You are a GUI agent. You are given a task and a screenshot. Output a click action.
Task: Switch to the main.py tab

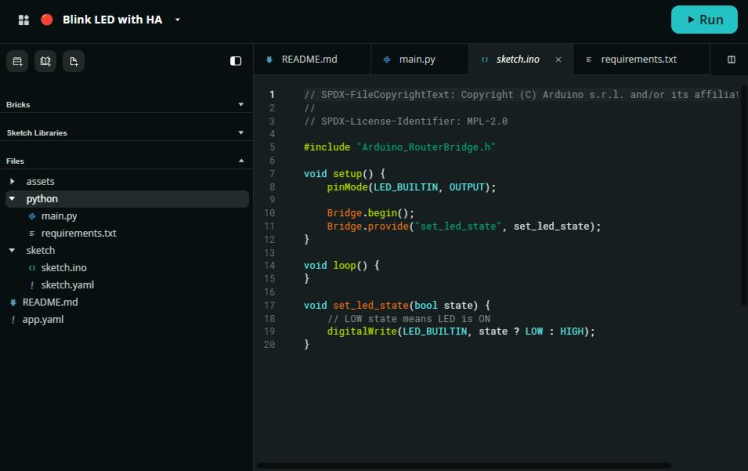419,60
